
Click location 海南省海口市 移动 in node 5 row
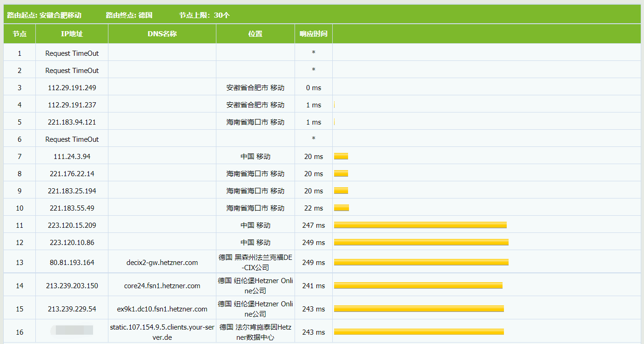[255, 122]
